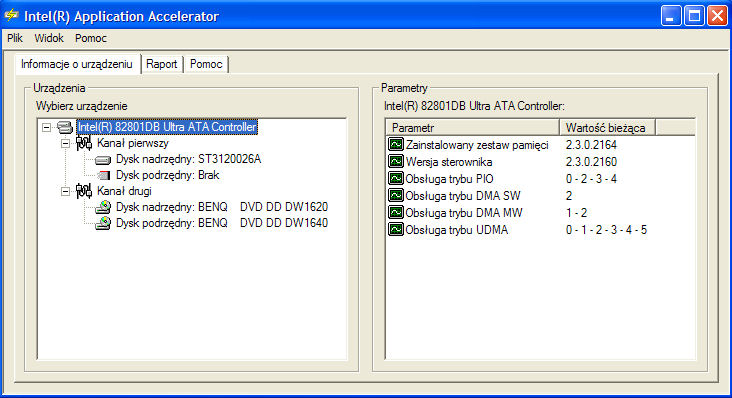Click the Kanał drugi channel icon

point(84,191)
